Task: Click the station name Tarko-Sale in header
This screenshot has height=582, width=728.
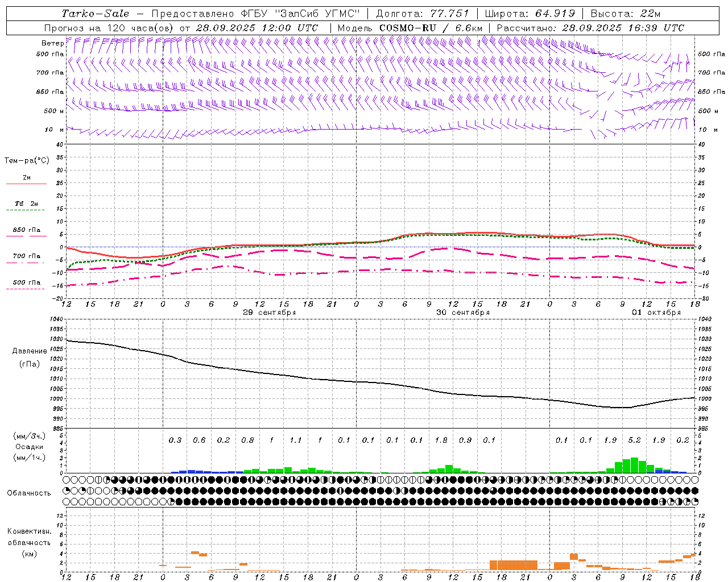Action: tap(95, 14)
